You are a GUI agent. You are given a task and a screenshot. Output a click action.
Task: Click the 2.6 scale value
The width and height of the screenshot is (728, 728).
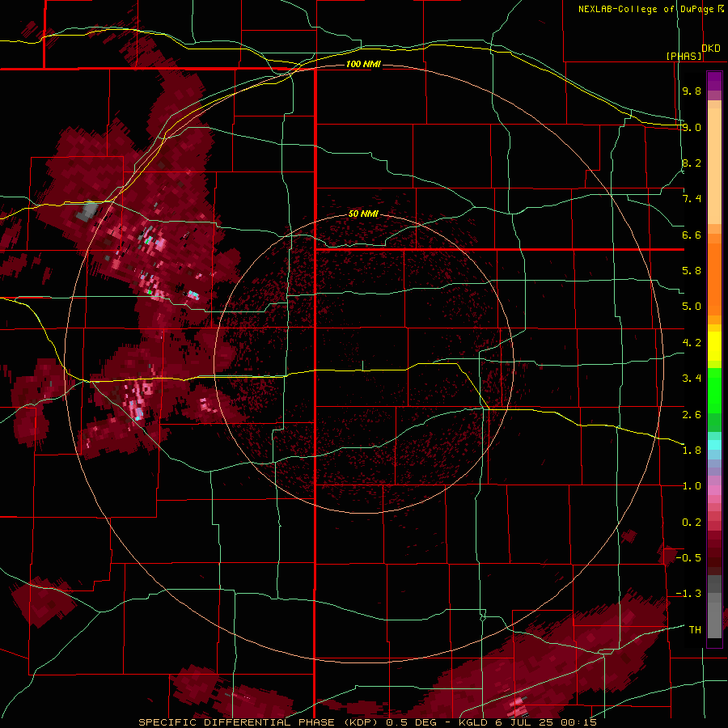coord(692,415)
